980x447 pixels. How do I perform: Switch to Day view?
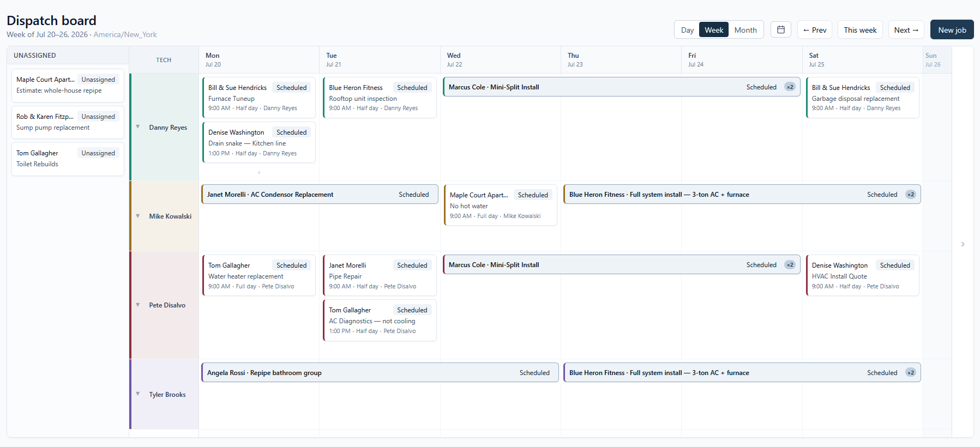tap(687, 30)
